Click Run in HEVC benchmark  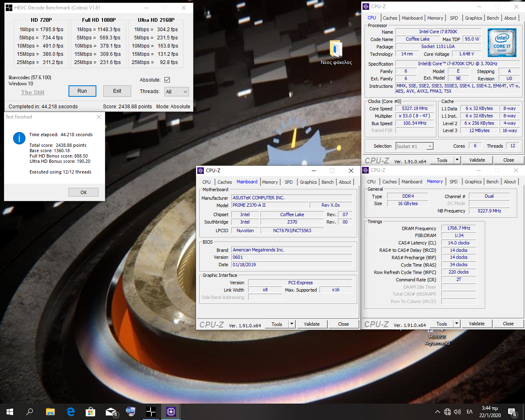(x=82, y=91)
